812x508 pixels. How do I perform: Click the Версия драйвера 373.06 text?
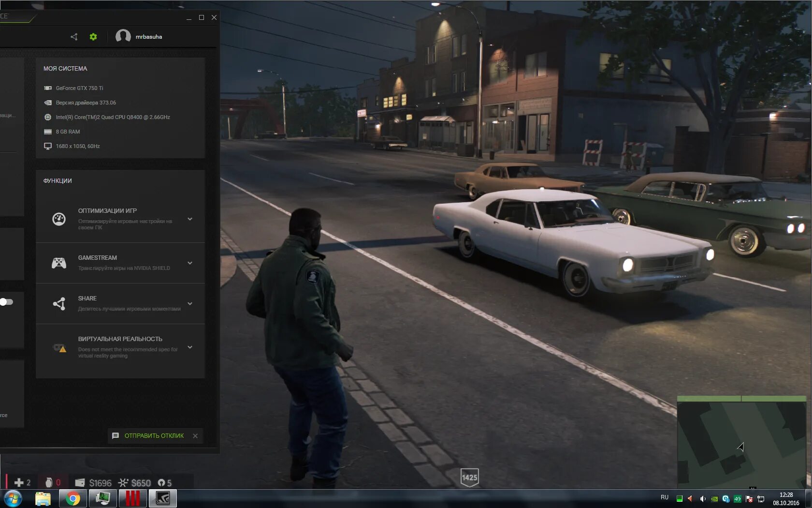pyautogui.click(x=86, y=103)
